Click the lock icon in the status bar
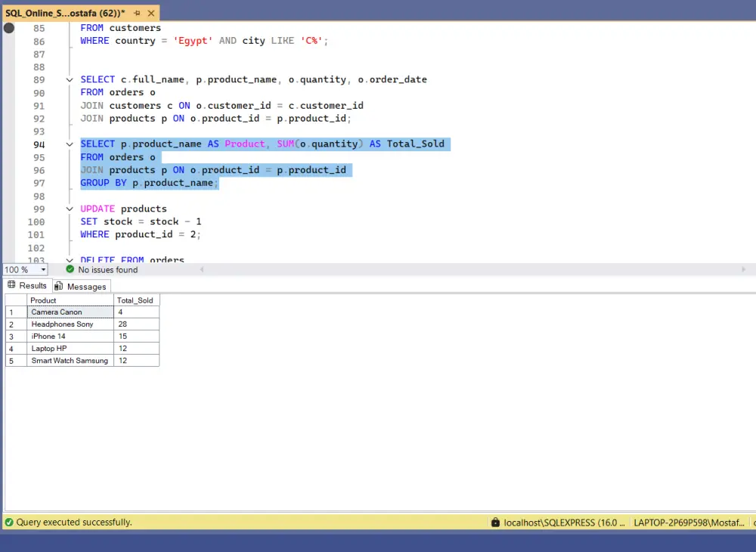The height and width of the screenshot is (552, 756). pos(496,523)
